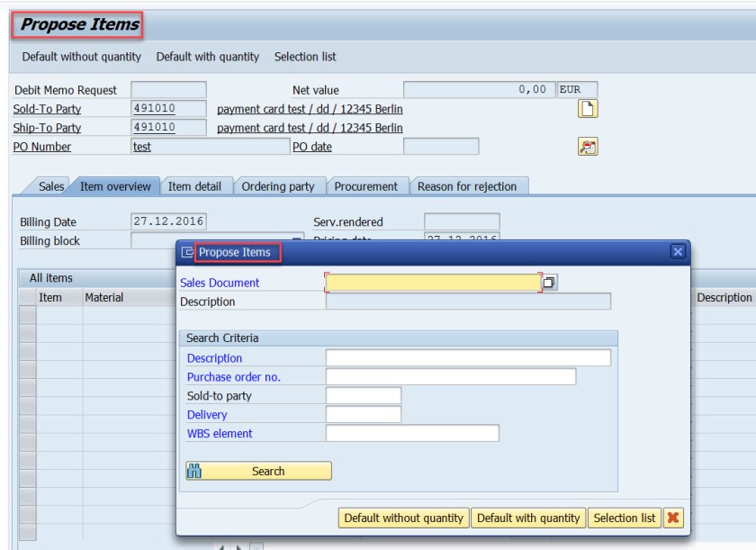This screenshot has height=550, width=756.
Task: Click the PO date input field
Action: click(441, 147)
